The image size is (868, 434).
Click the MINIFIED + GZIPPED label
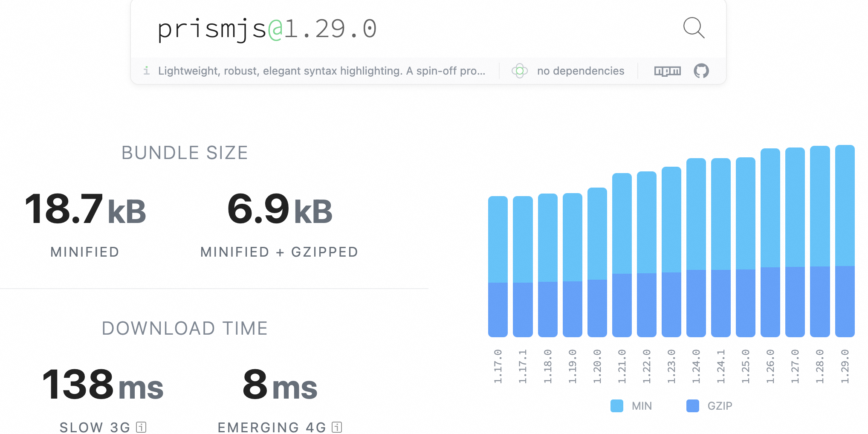279,252
